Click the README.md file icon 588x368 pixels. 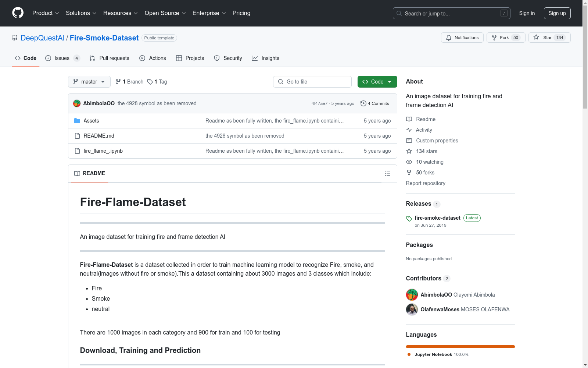(77, 136)
